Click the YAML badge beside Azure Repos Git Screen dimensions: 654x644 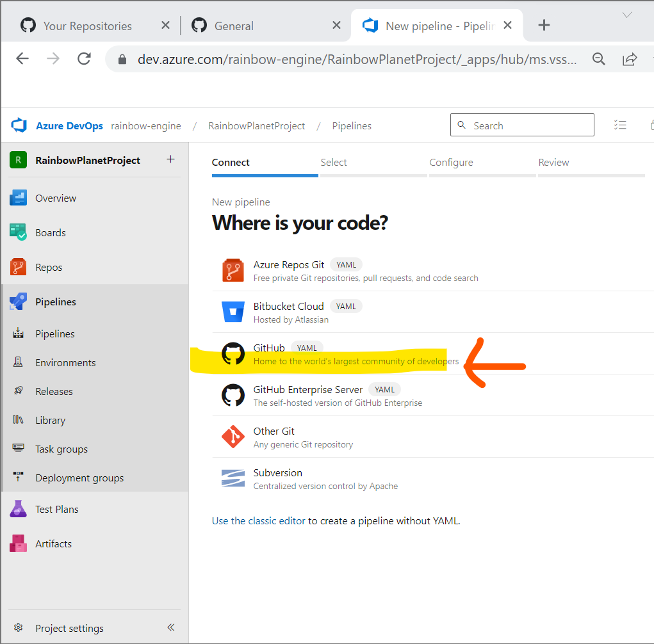point(346,264)
